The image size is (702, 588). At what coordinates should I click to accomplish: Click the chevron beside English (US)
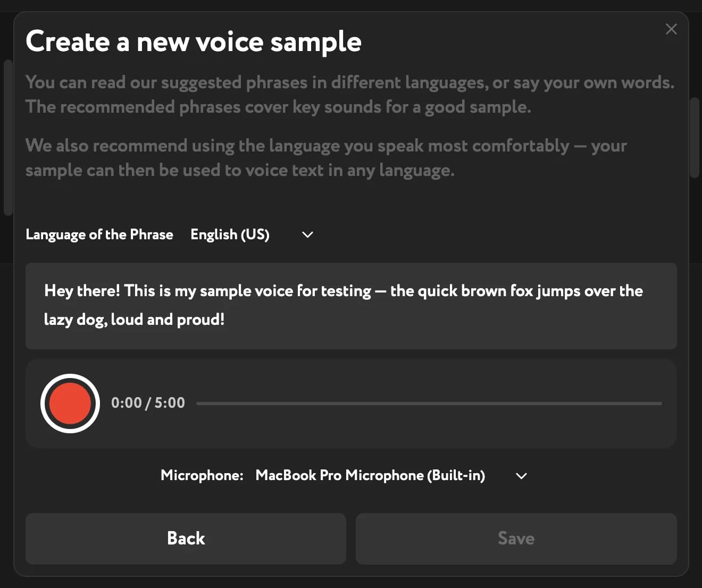click(x=307, y=234)
